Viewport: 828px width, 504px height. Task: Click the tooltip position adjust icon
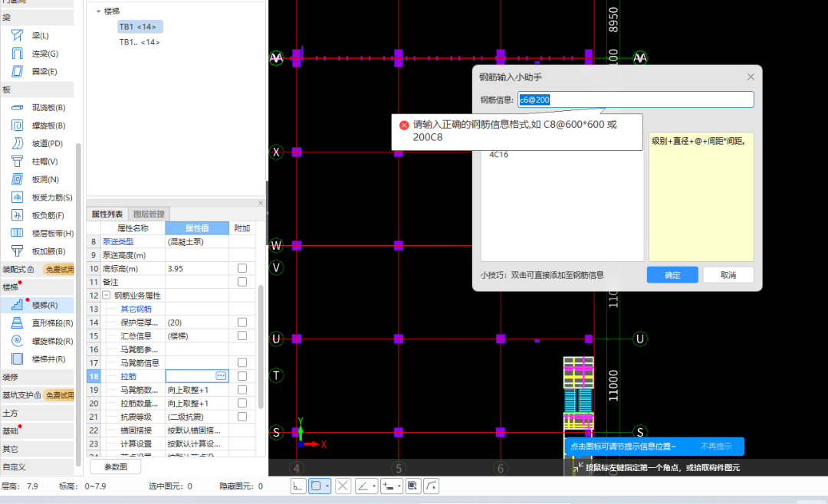[578, 466]
